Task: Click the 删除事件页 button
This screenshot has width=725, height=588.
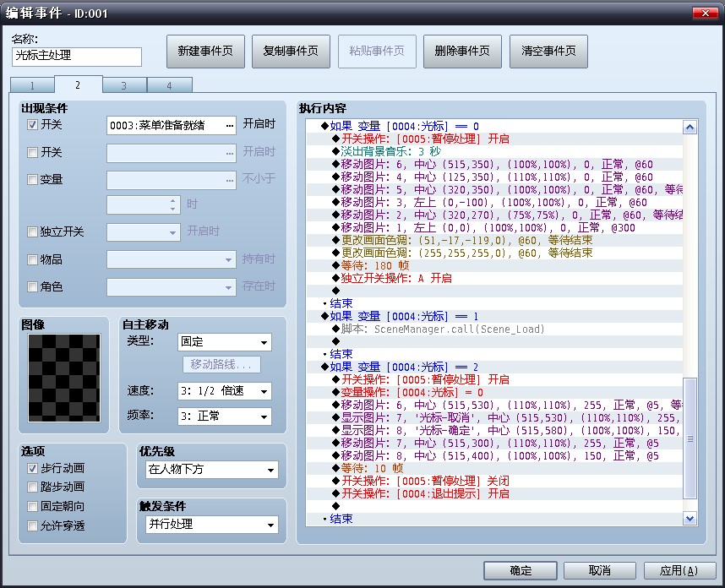Action: pos(462,52)
